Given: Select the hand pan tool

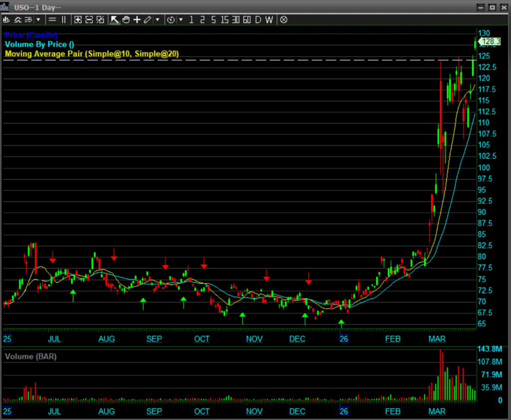Looking at the screenshot, I should pyautogui.click(x=126, y=19).
